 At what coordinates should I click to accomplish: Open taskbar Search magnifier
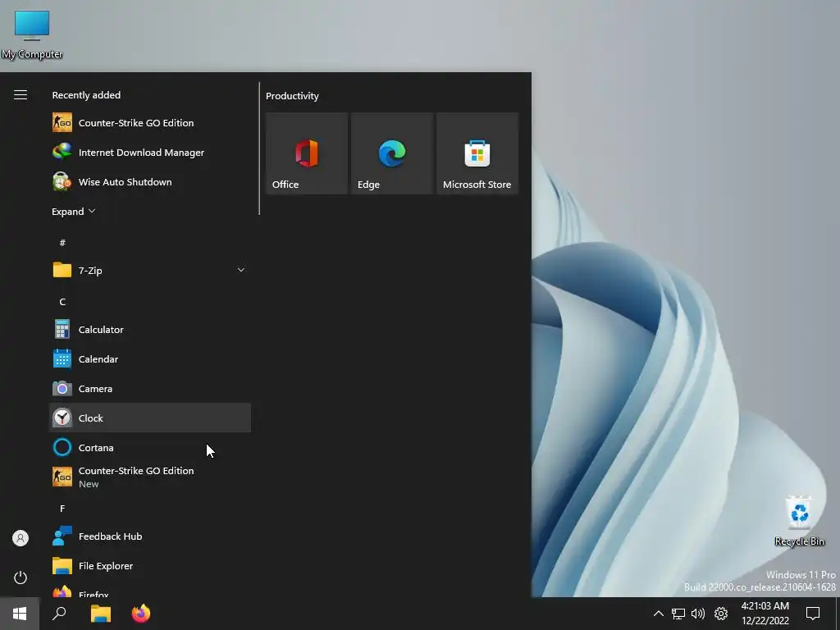coord(59,614)
